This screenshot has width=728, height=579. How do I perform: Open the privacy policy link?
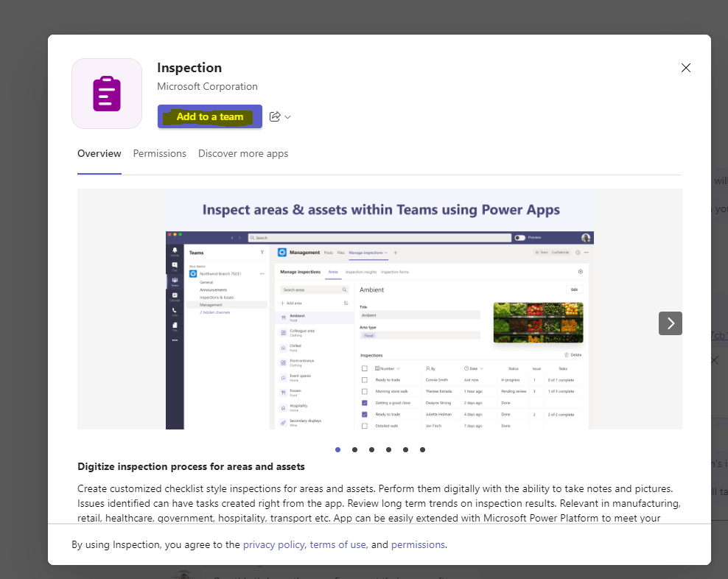[274, 544]
